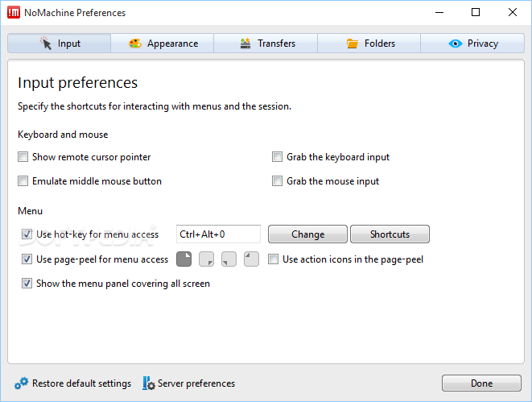
Task: Select the Input tab
Action: [59, 44]
